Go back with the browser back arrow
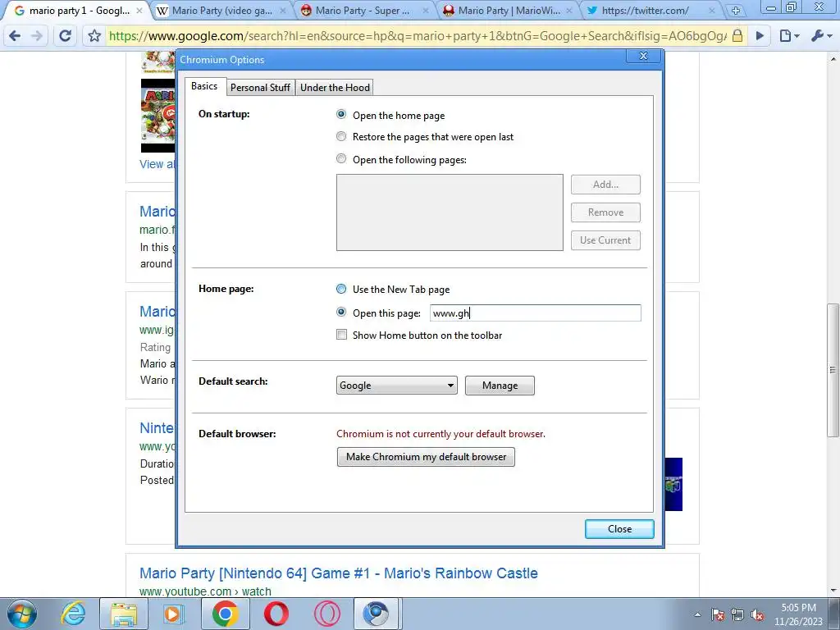840x630 pixels. pos(15,36)
